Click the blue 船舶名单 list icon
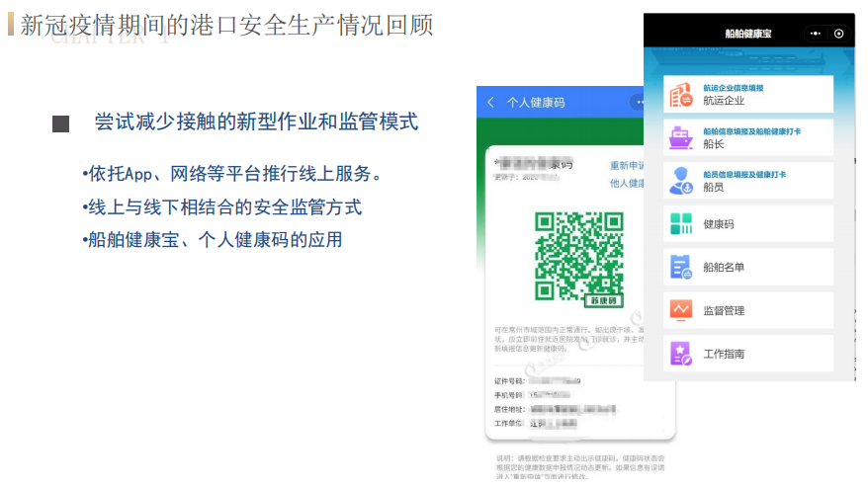Screen dimensions: 868x490 (681, 267)
